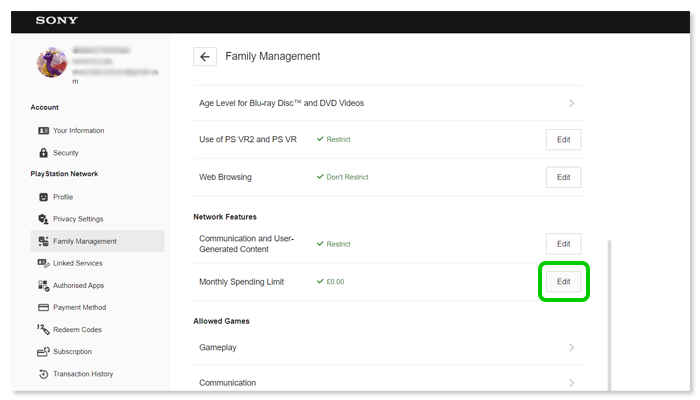Open the Sony logo link
Viewport: 700px width, 400px height.
click(57, 21)
